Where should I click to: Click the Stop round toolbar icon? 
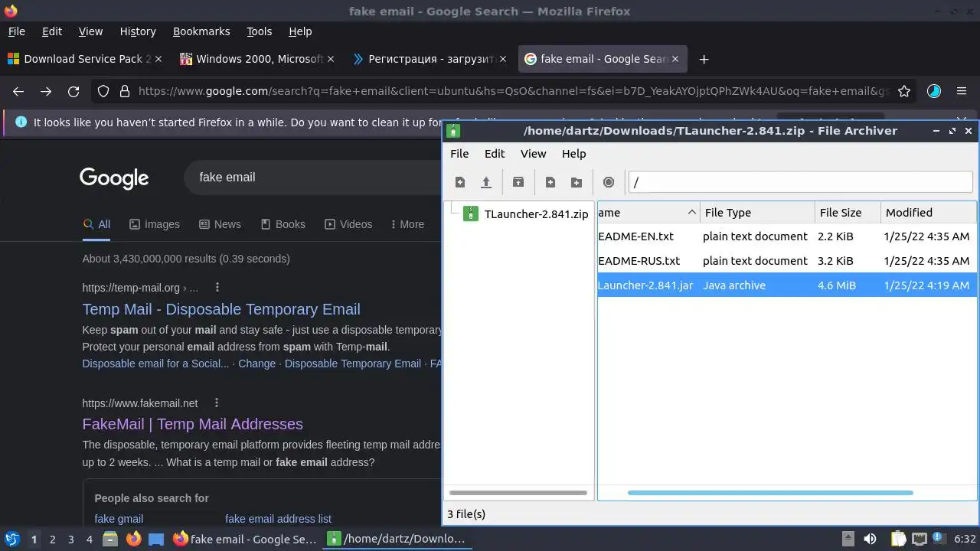click(x=609, y=182)
